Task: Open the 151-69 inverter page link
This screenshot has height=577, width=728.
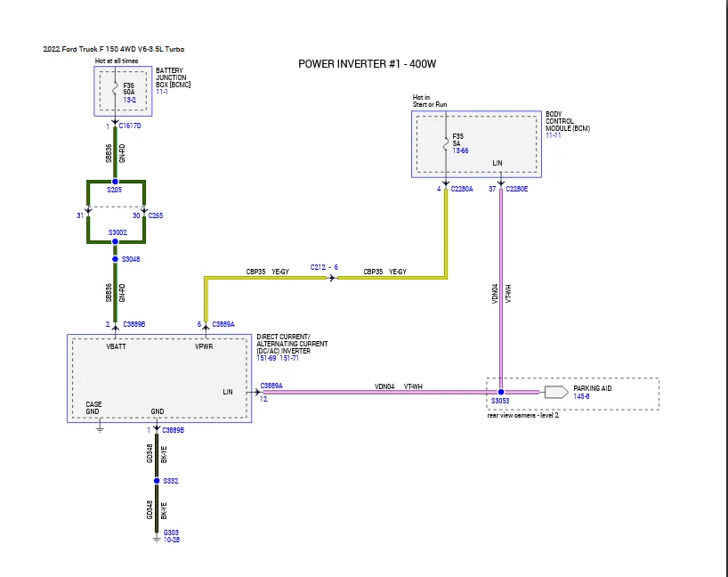Action: coord(266,358)
